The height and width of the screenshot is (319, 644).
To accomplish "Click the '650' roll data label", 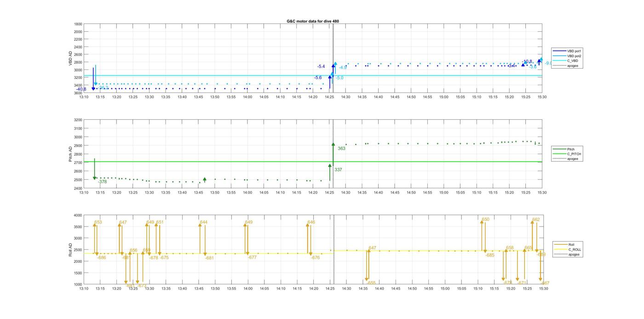I will point(486,220).
